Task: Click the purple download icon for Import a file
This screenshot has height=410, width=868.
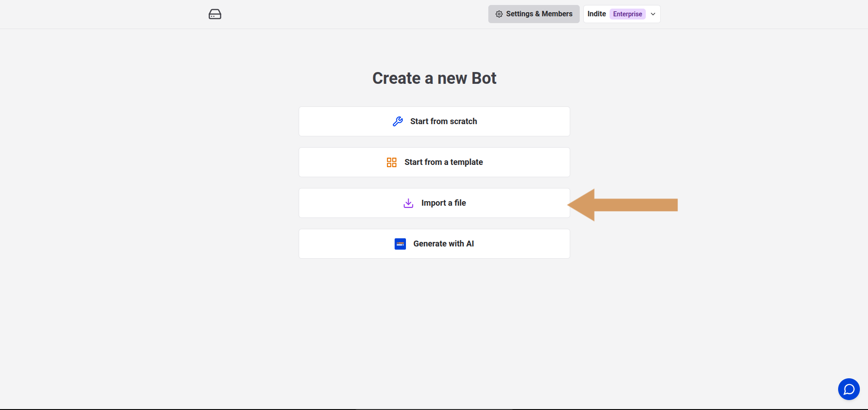Action: [x=408, y=203]
